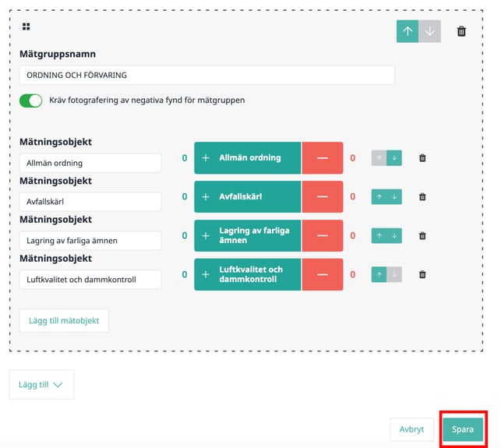The image size is (501, 448).
Task: Delete the Avfallskärl measurement object
Action: (x=422, y=197)
